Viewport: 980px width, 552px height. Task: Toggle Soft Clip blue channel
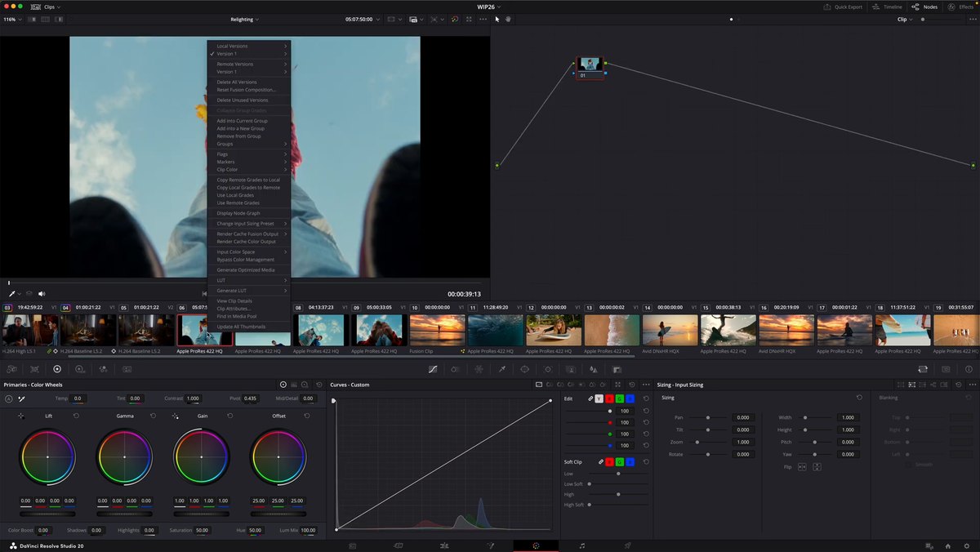(630, 461)
